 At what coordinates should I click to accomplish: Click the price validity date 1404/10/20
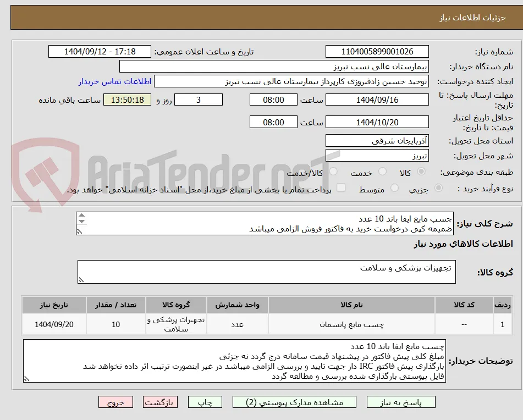pos(377,122)
